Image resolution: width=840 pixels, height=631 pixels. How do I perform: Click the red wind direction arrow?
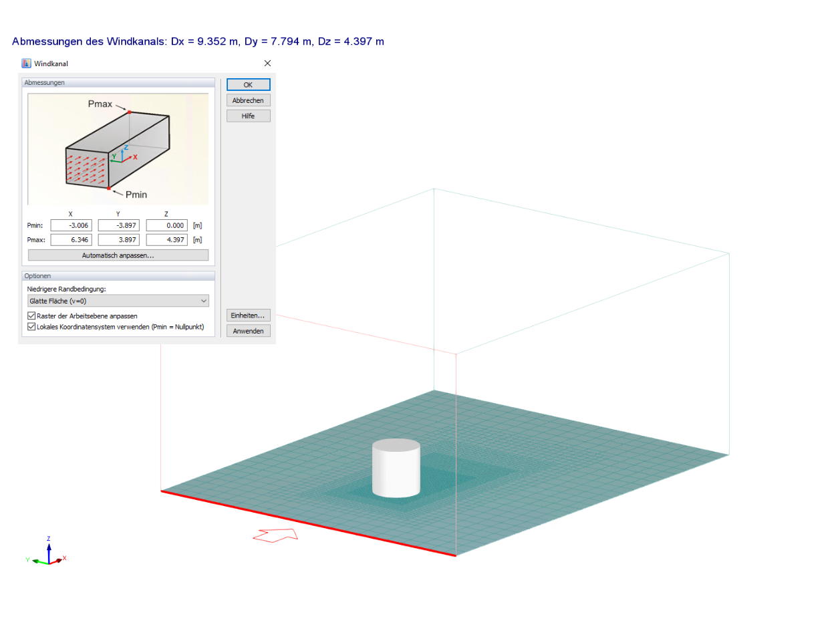(275, 535)
